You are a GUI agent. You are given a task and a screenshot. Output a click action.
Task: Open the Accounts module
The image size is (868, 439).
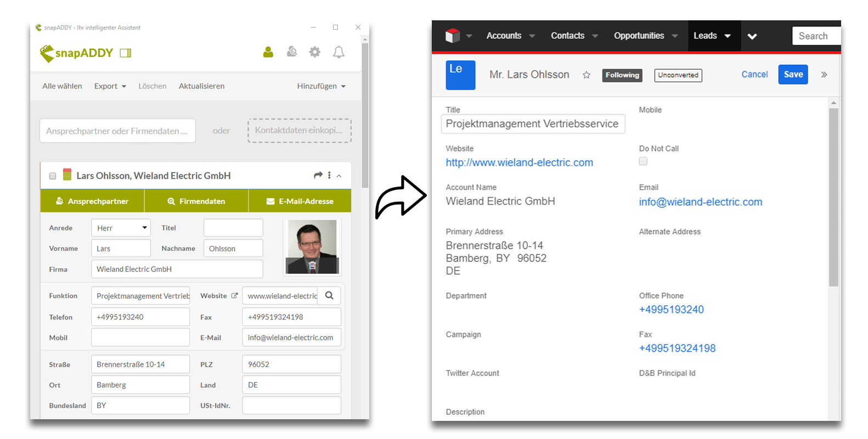click(504, 36)
